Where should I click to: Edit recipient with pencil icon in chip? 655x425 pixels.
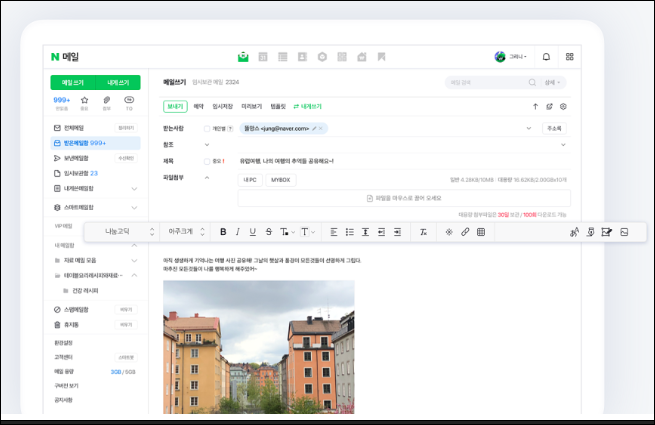coord(314,128)
